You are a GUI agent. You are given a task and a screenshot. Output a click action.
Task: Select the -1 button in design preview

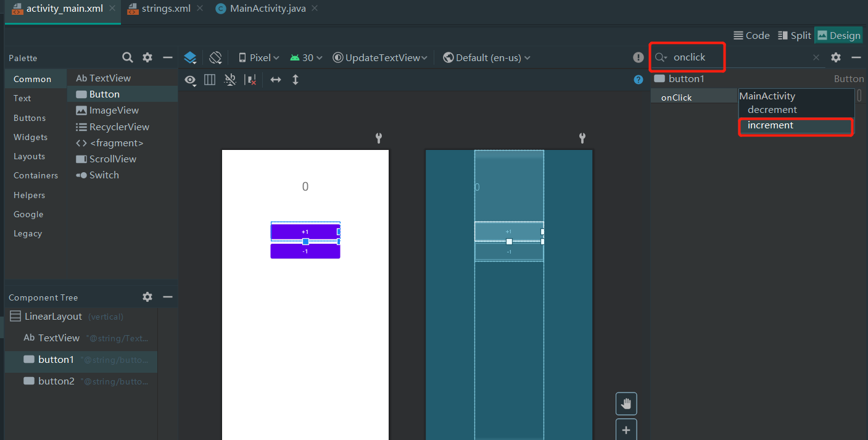pyautogui.click(x=305, y=251)
